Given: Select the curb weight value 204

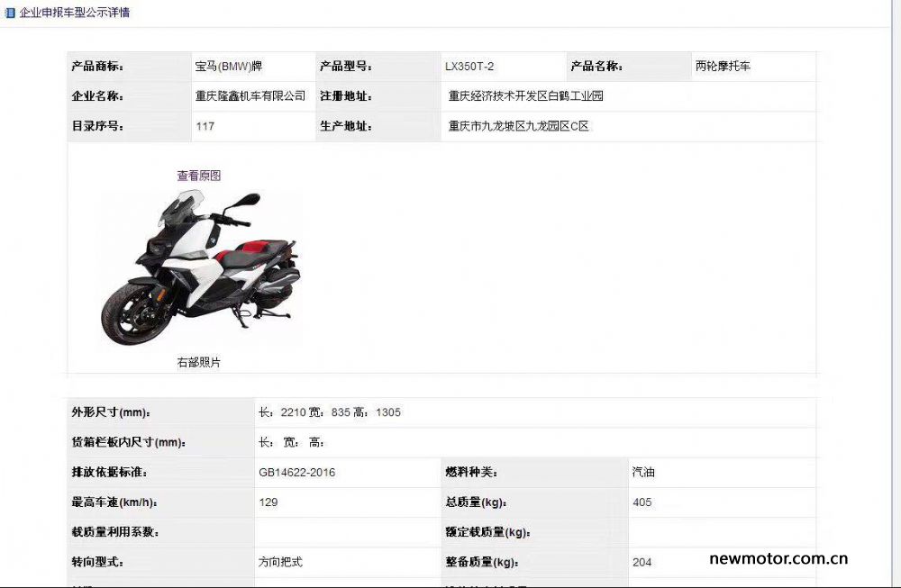Looking at the screenshot, I should click(642, 562).
